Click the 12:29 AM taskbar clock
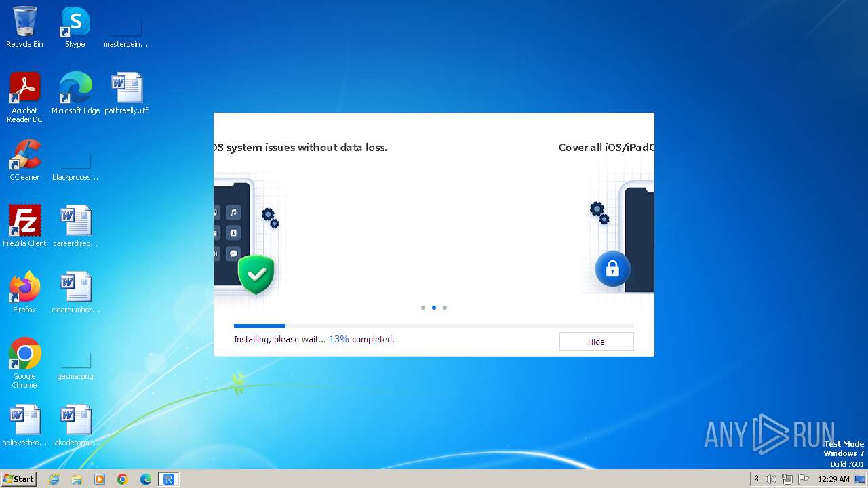 [833, 479]
